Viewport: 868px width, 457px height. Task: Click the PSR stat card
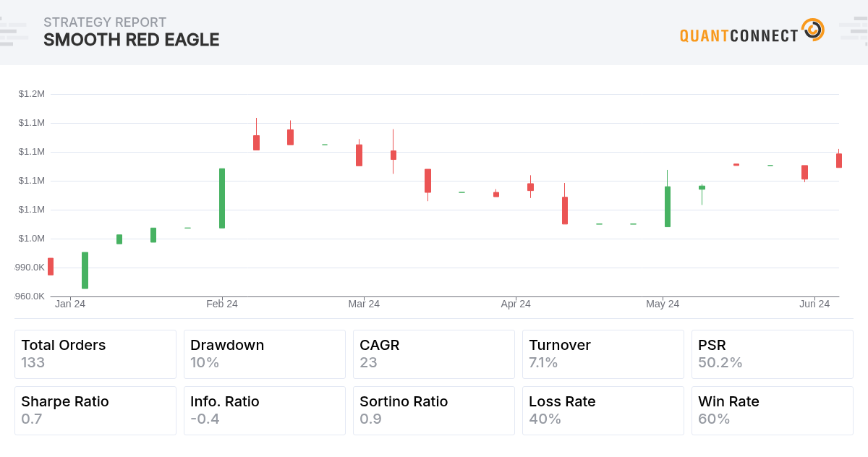click(773, 354)
